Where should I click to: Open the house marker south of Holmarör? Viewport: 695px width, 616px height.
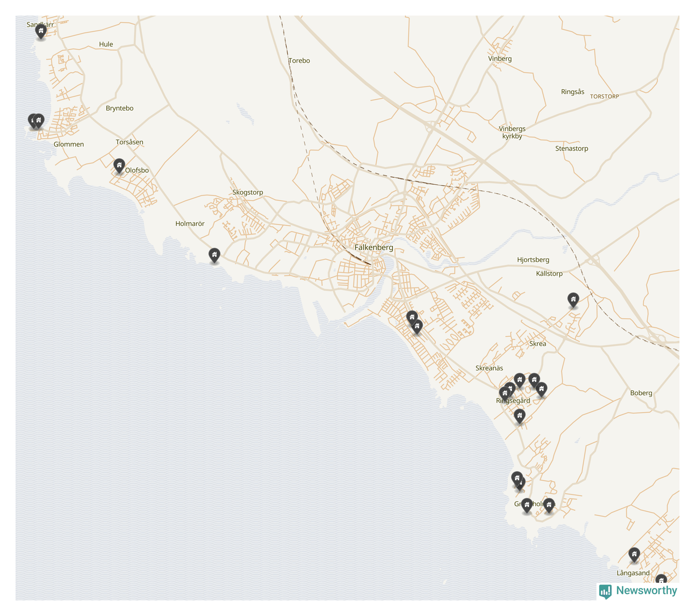point(214,255)
